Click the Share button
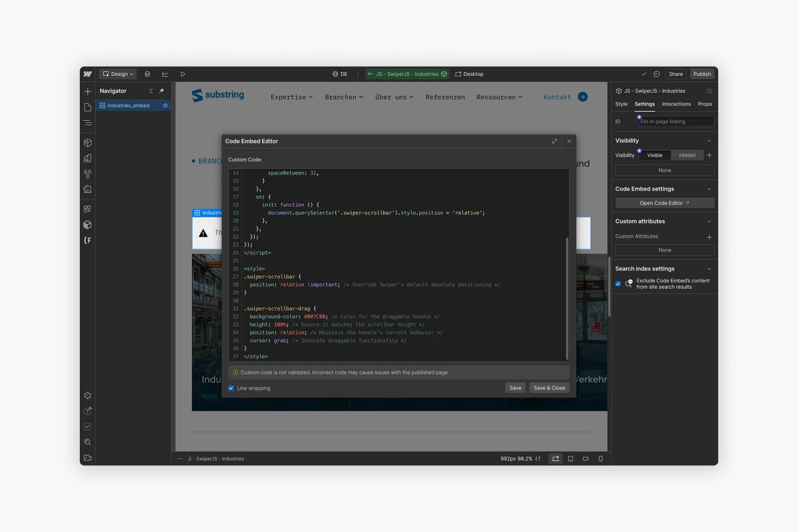The image size is (798, 532). [676, 74]
